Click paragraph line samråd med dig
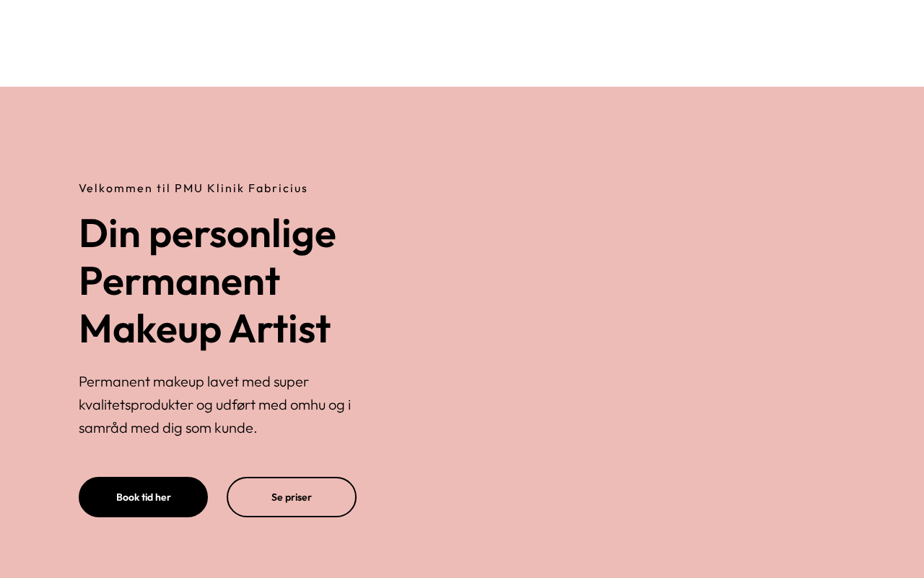Screen dimensions: 924x578 (x=167, y=428)
